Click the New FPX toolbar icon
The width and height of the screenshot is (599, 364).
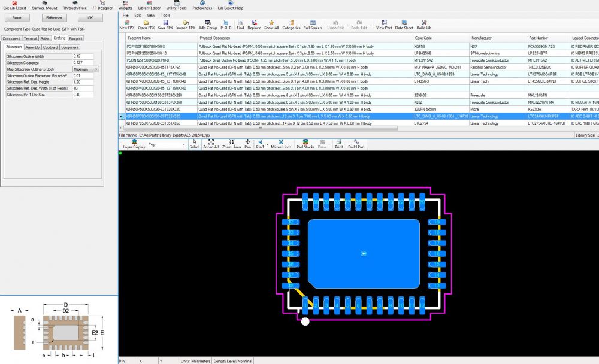tap(126, 24)
